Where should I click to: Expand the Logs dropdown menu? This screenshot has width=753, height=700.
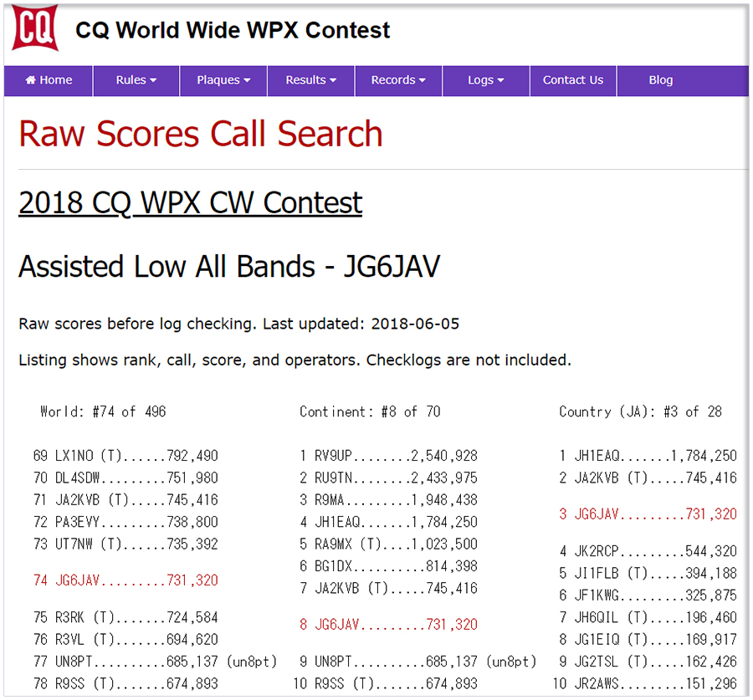(x=485, y=80)
